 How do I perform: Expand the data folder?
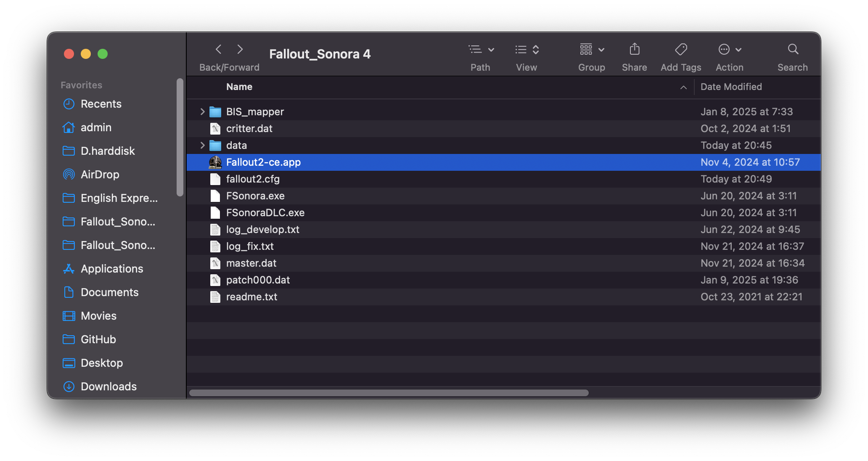pyautogui.click(x=203, y=145)
